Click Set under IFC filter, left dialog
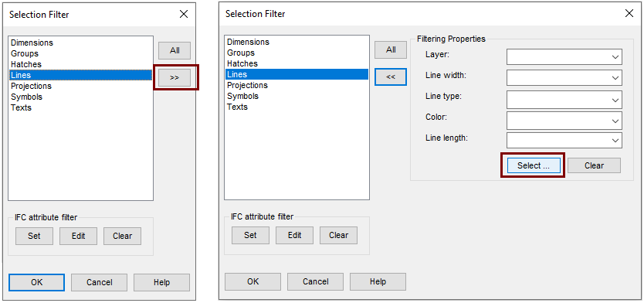The height and width of the screenshot is (303, 644). pos(34,236)
